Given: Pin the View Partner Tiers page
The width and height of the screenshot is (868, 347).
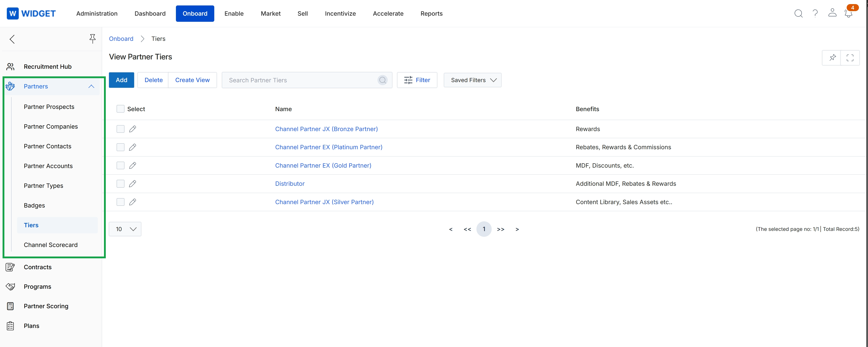Looking at the screenshot, I should point(832,58).
